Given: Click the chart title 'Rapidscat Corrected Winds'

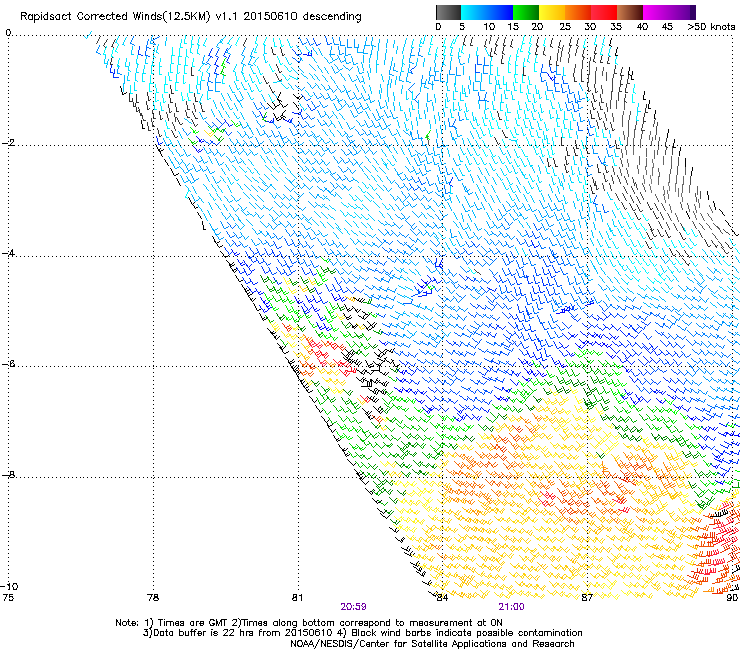Looking at the screenshot, I should tap(91, 17).
